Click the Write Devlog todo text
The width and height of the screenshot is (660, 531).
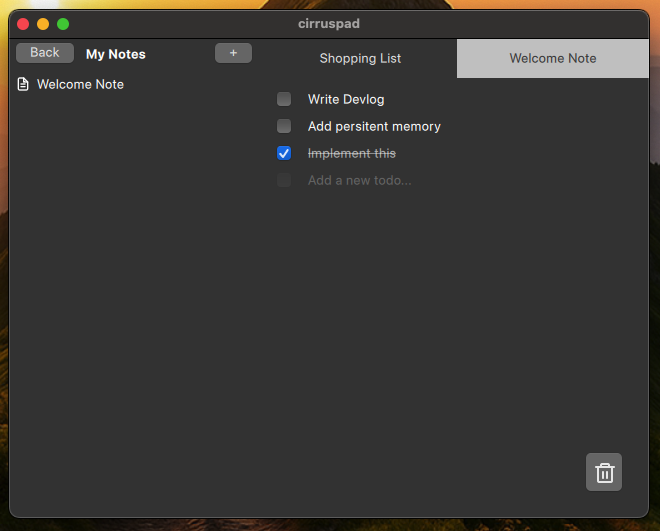coord(346,99)
